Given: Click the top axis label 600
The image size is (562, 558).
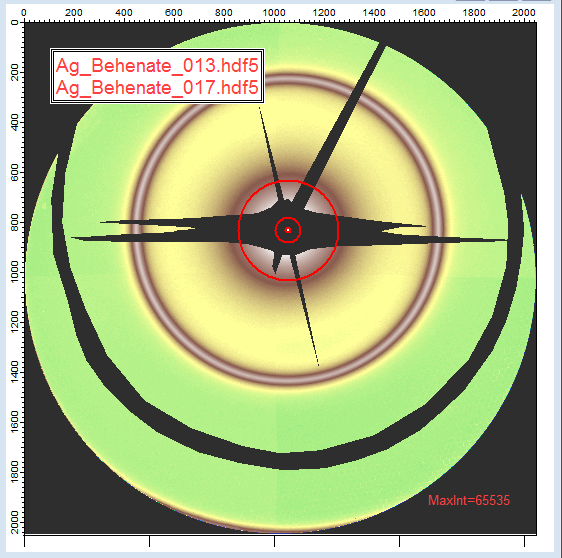Looking at the screenshot, I should (173, 13).
